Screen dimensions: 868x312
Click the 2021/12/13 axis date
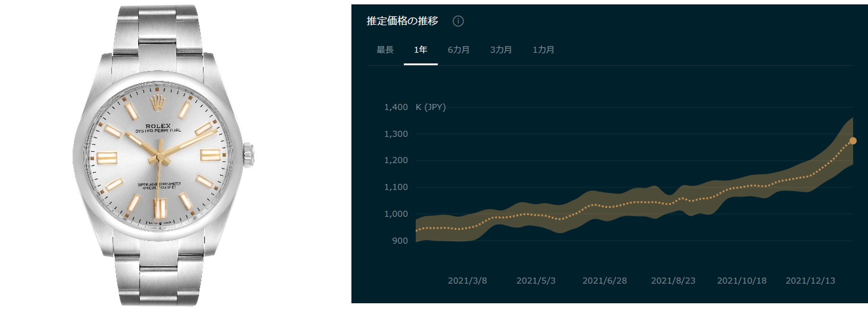[x=810, y=281]
